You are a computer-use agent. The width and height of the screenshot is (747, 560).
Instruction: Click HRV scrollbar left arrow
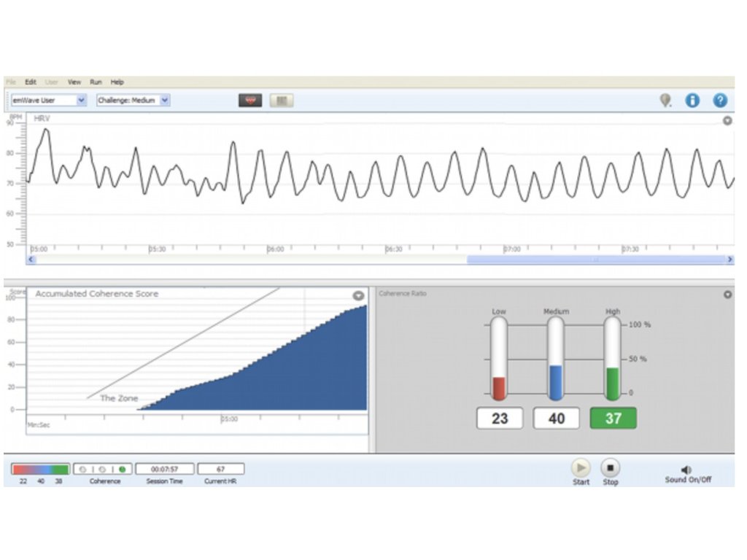31,260
